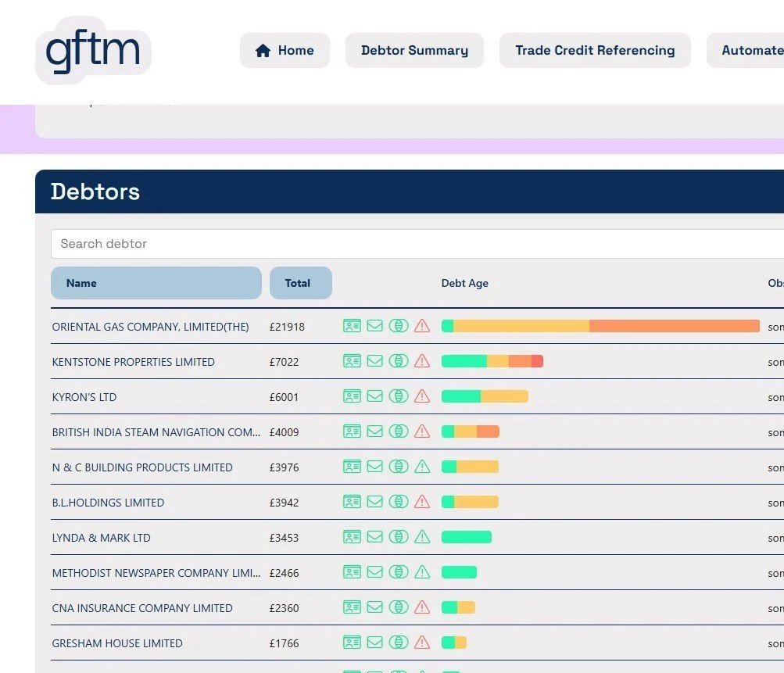Viewport: 784px width, 673px height.
Task: Open contact card icon for British India Steam
Action: point(352,431)
